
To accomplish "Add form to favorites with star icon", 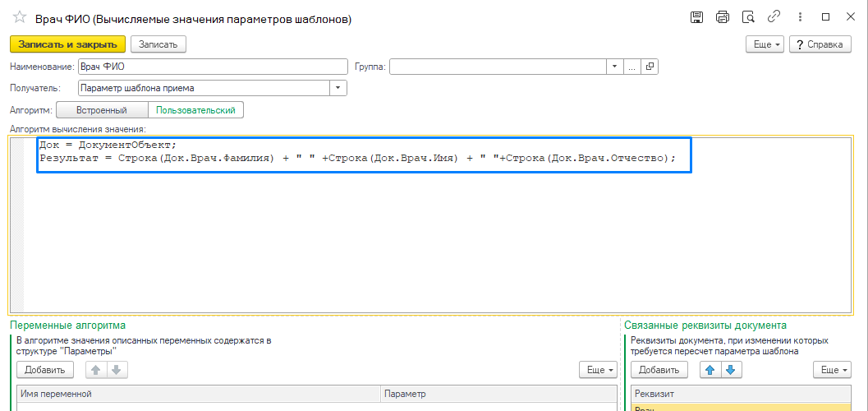I will pyautogui.click(x=20, y=18).
